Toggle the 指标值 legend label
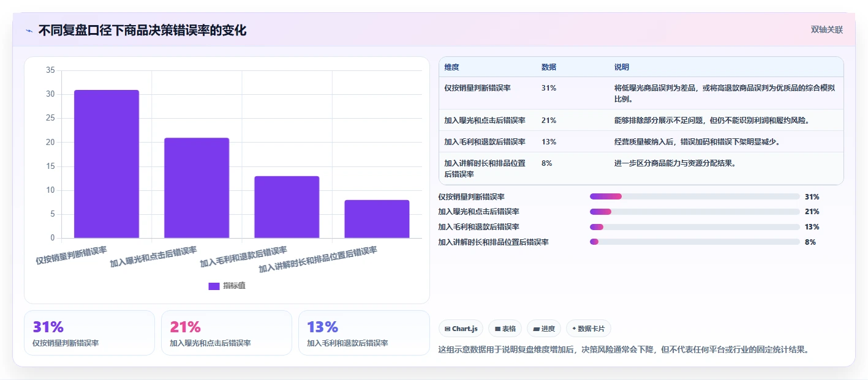The width and height of the screenshot is (868, 380). pyautogui.click(x=234, y=286)
